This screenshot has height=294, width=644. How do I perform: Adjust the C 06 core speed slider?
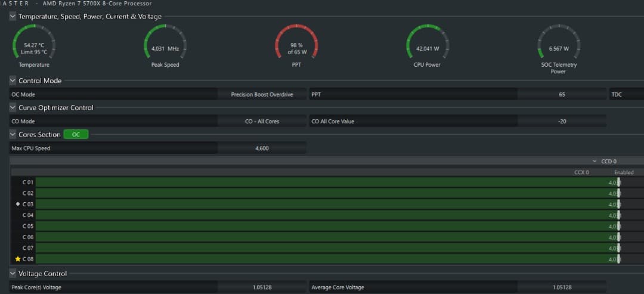click(618, 237)
